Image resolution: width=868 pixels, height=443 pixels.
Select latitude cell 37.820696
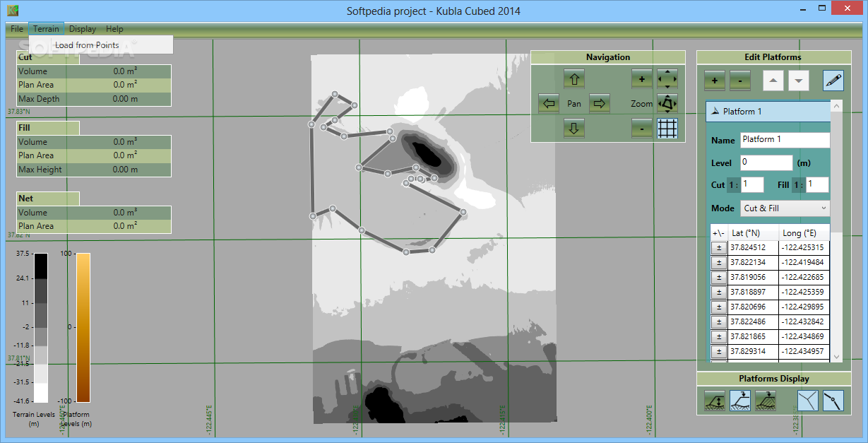tap(753, 307)
